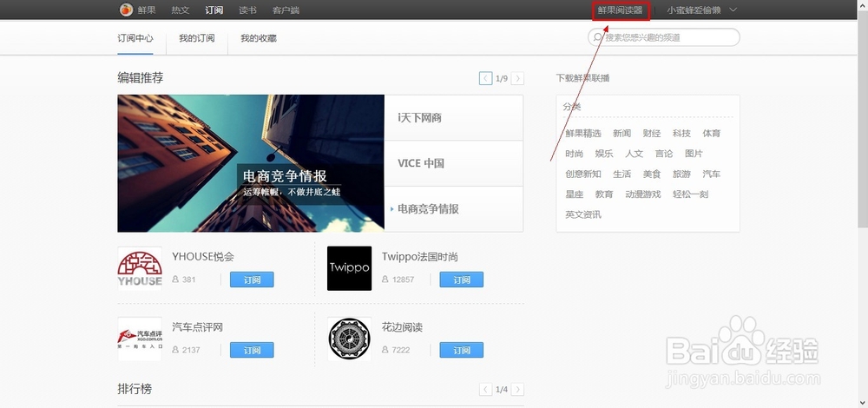
Task: Click the 12857 subscriber count
Action: tap(403, 280)
